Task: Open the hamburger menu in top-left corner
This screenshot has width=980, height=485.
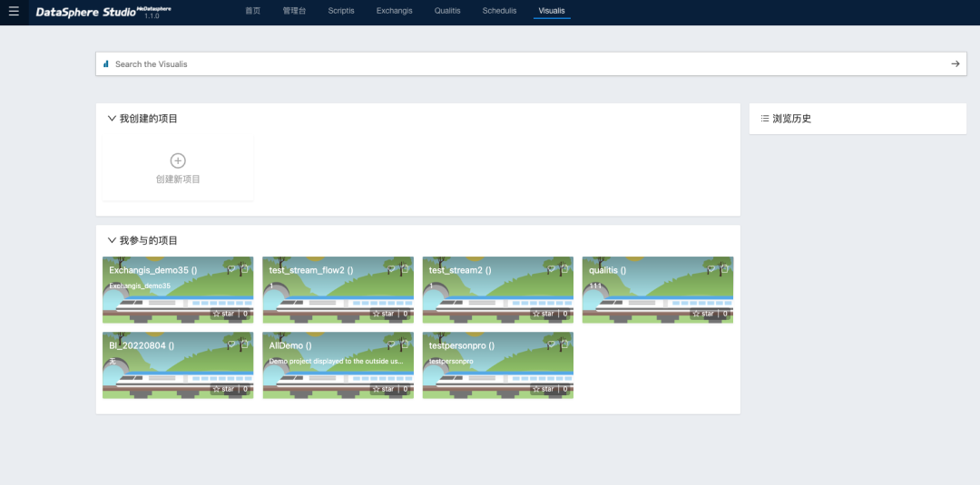Action: point(14,11)
